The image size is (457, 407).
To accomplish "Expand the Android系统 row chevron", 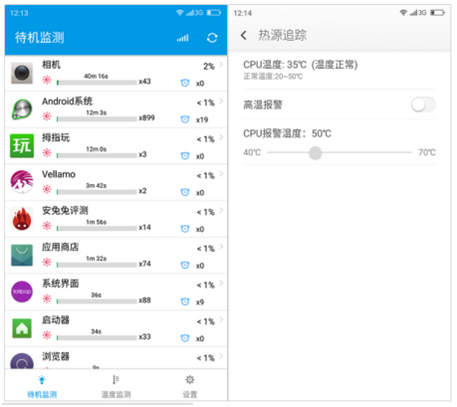I will click(221, 101).
